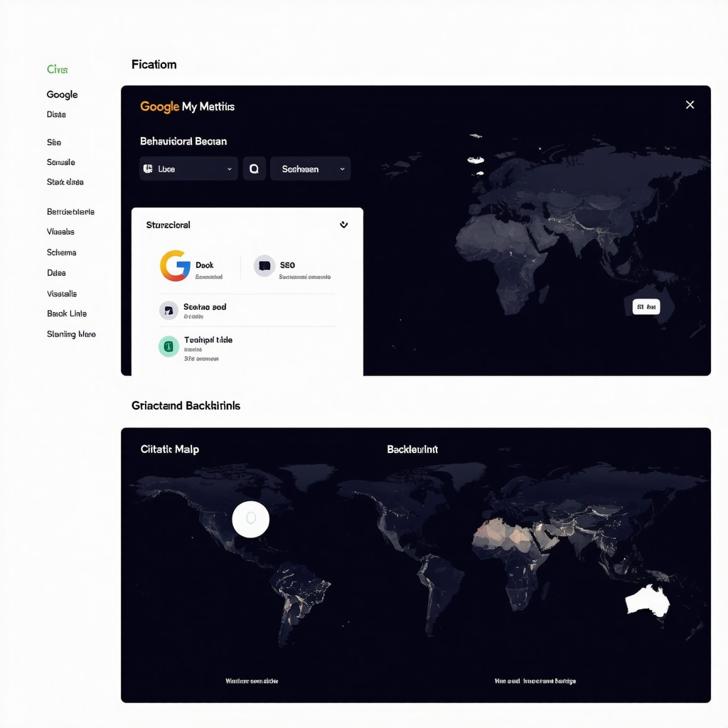Image resolution: width=728 pixels, height=728 pixels.
Task: Click the Behauidoral Beoıan heading
Action: coord(183,141)
